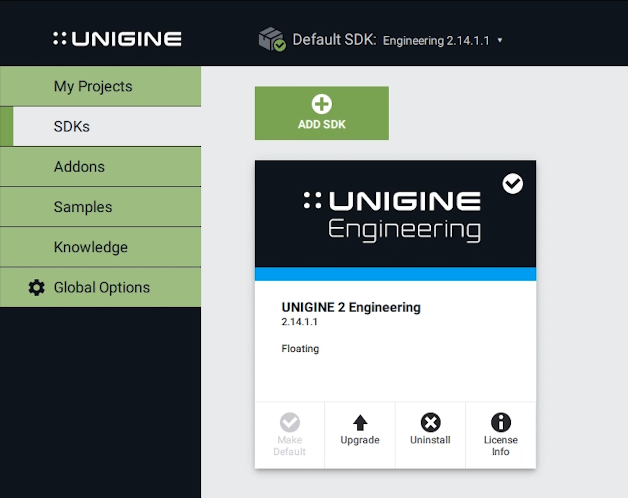
Task: Switch to the Samples section
Action: tap(83, 207)
